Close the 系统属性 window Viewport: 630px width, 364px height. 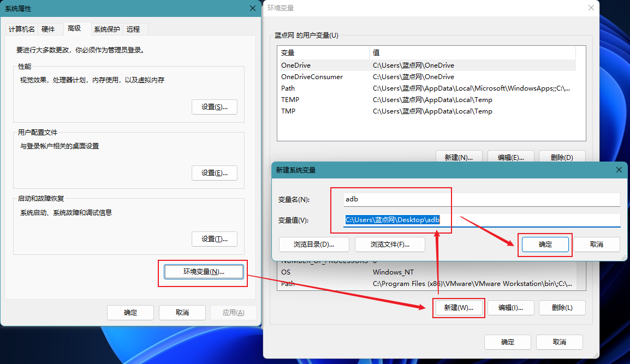tap(252, 8)
